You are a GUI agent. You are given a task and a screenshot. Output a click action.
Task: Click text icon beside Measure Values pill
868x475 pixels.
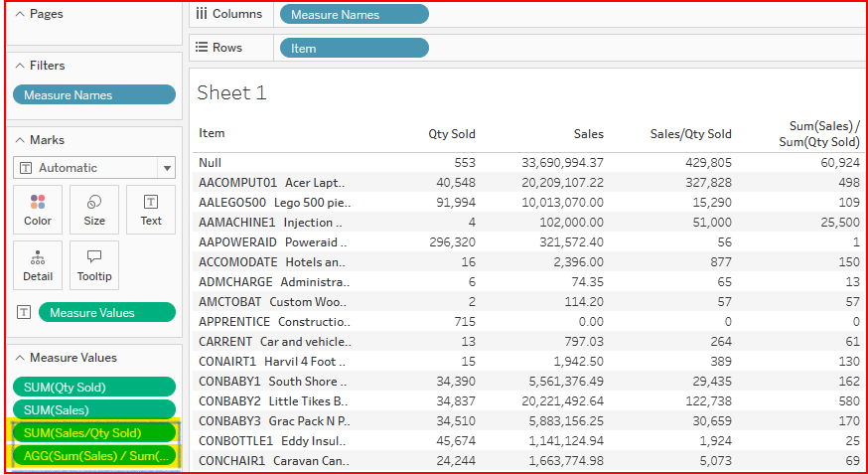tap(24, 312)
